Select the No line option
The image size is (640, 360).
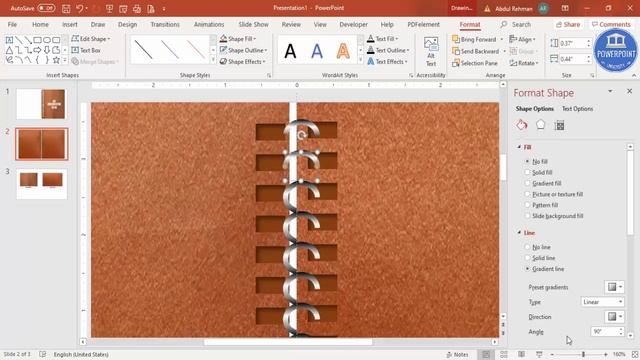click(538, 247)
